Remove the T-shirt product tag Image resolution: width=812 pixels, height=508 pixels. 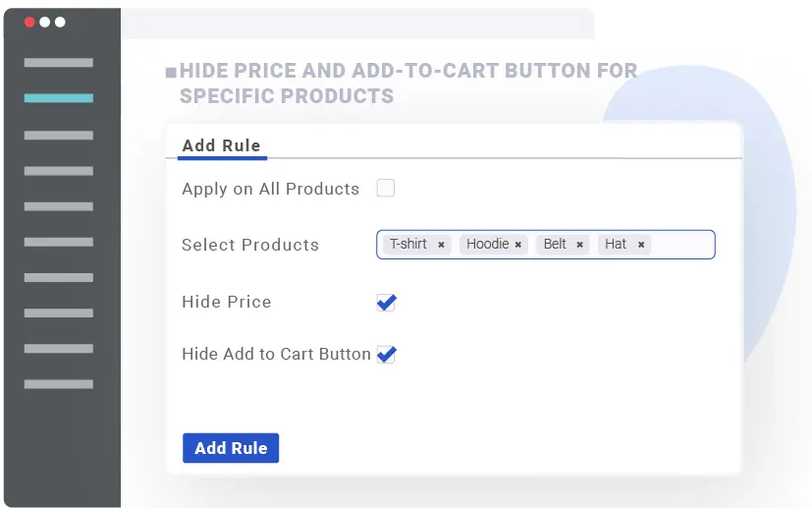click(x=441, y=245)
